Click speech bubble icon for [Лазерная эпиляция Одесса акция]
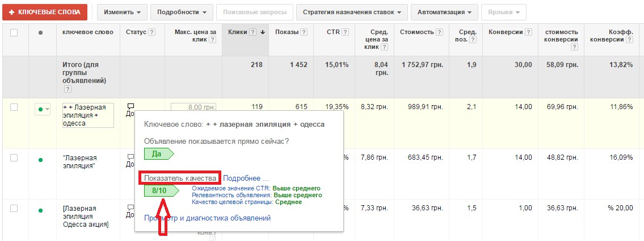 [131, 207]
